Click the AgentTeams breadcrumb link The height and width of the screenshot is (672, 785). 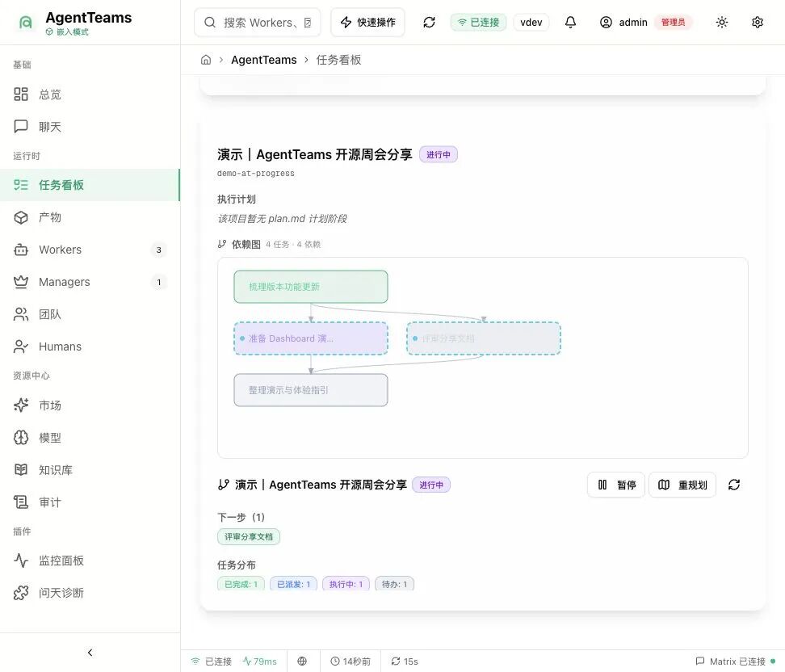pyautogui.click(x=264, y=60)
